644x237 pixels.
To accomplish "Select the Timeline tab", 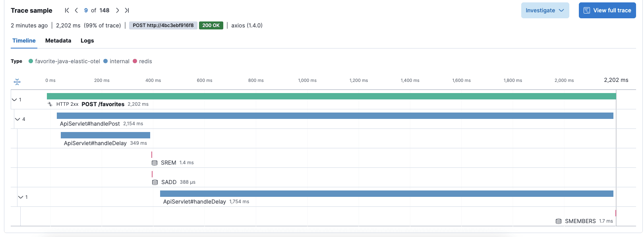I will click(x=24, y=41).
